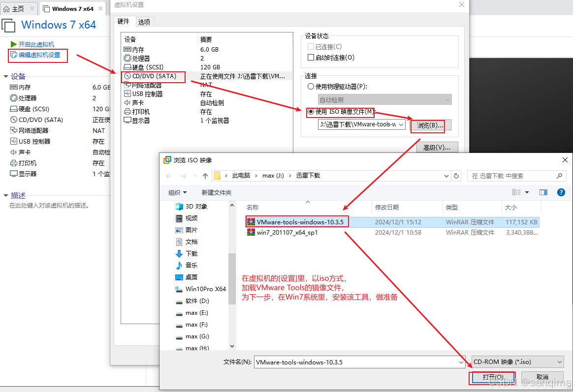
Task: Click 此电脑 in the breadcrumb path
Action: (241, 176)
